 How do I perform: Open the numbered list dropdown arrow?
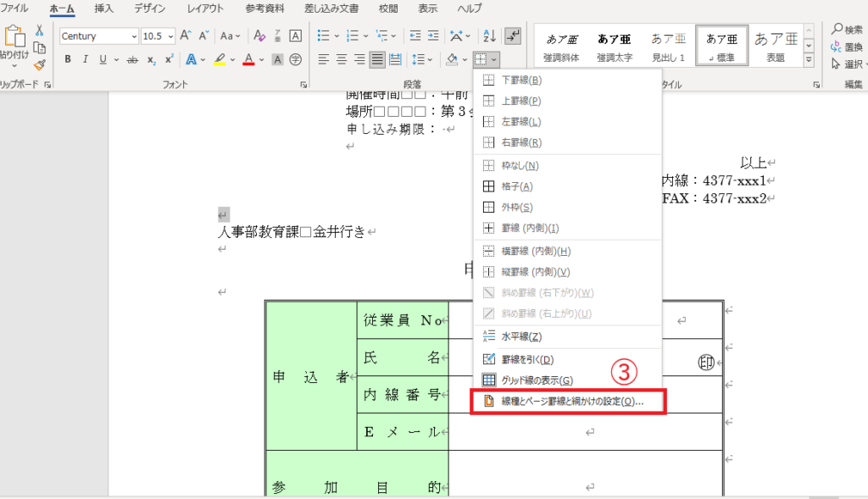pos(366,36)
